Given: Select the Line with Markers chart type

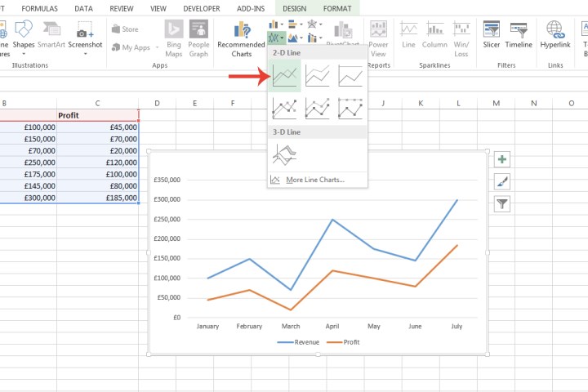Looking at the screenshot, I should pos(284,108).
